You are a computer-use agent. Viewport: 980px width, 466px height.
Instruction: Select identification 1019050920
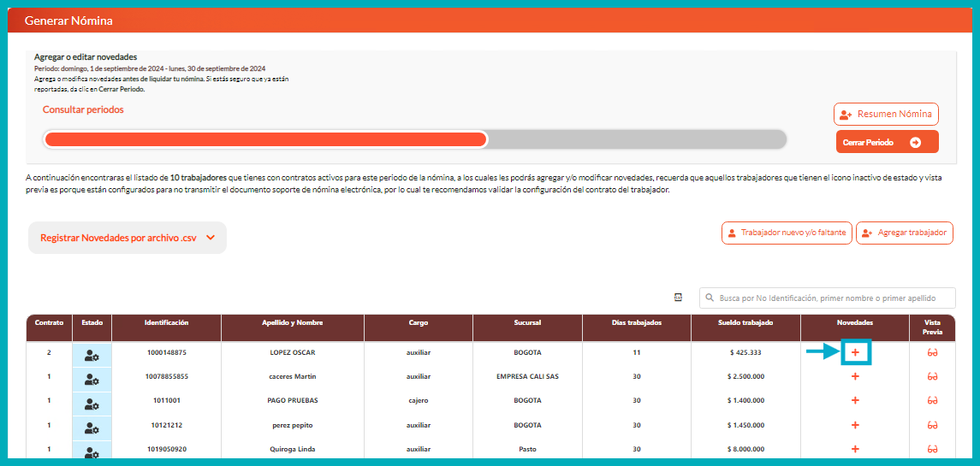[x=166, y=449]
